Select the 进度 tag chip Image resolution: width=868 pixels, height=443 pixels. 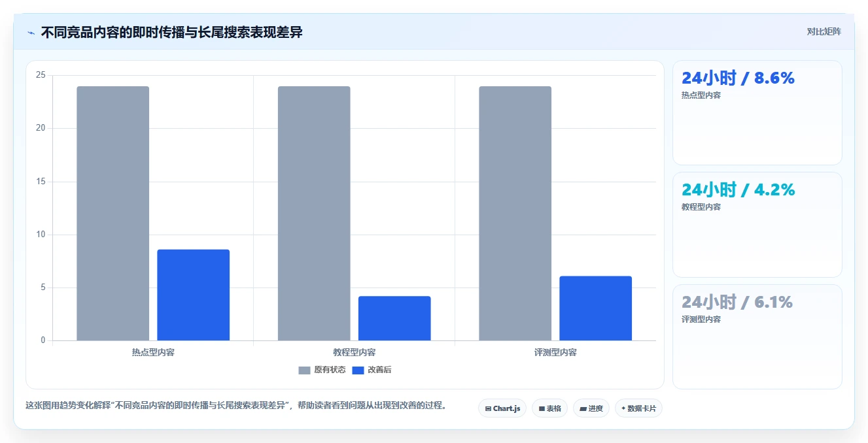click(591, 408)
